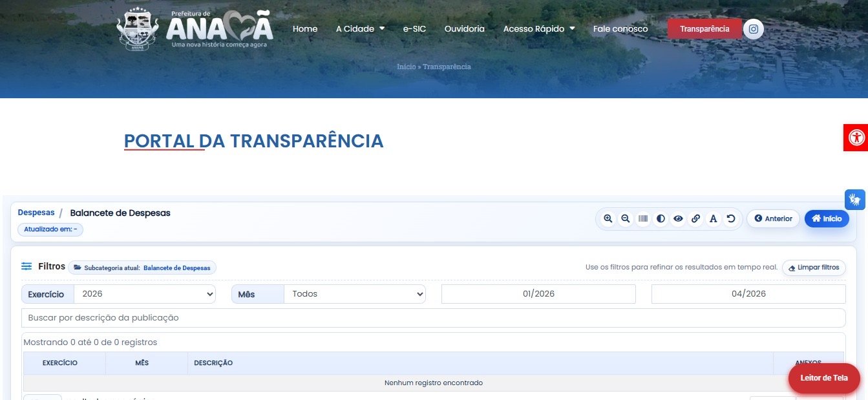
Task: Click the zoom out magnifier icon
Action: click(x=625, y=219)
